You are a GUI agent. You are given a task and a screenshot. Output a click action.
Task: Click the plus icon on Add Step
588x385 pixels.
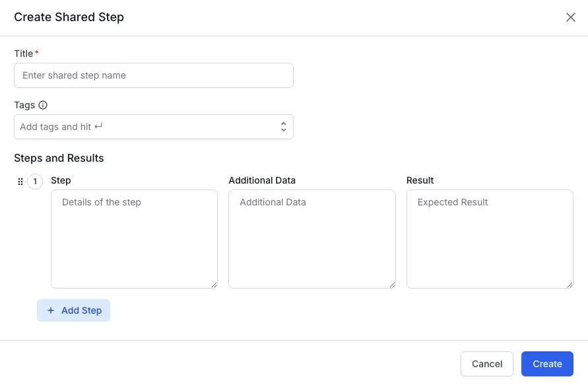tap(51, 310)
